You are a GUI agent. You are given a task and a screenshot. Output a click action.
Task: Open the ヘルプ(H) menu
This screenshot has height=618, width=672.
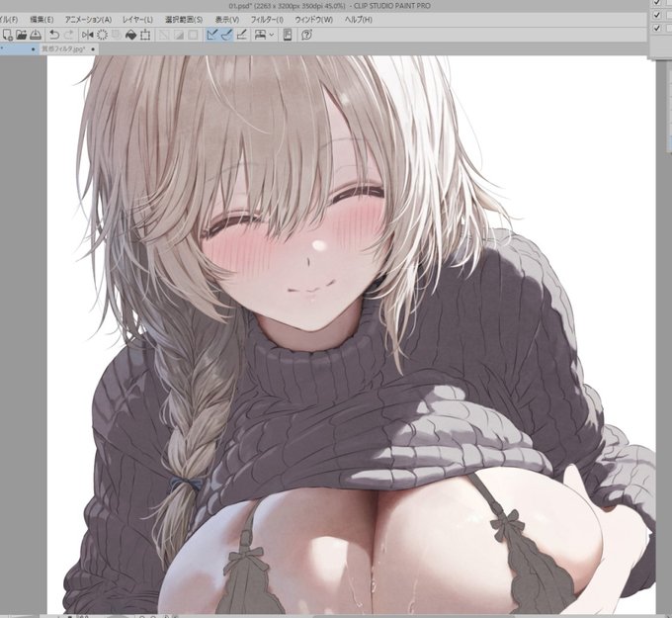(359, 20)
